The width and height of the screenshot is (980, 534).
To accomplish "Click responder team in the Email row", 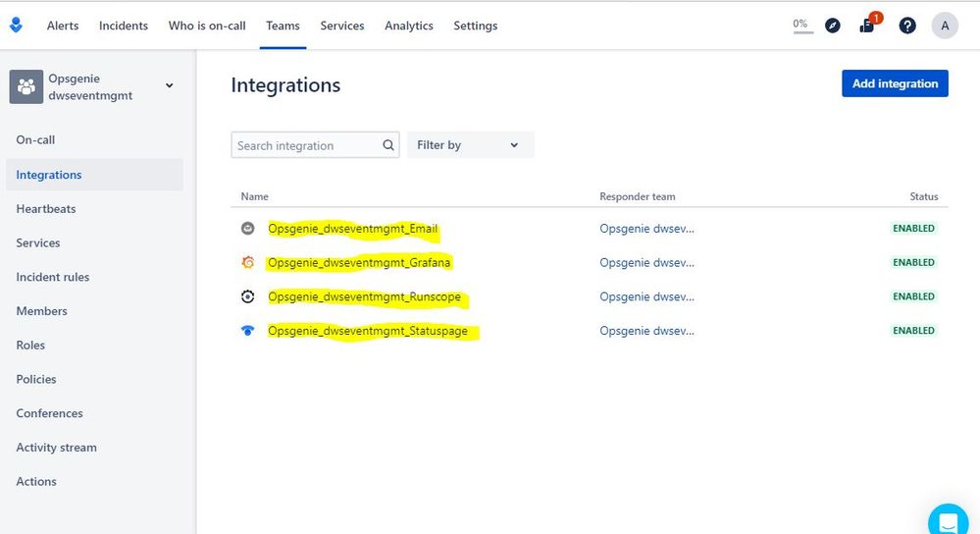I will 646,229.
